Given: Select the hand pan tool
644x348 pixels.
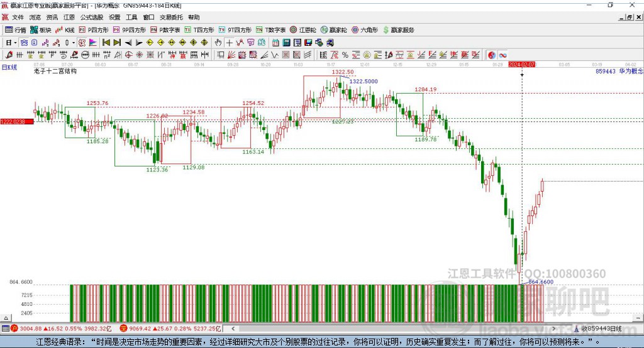Looking at the screenshot, I should [x=218, y=43].
